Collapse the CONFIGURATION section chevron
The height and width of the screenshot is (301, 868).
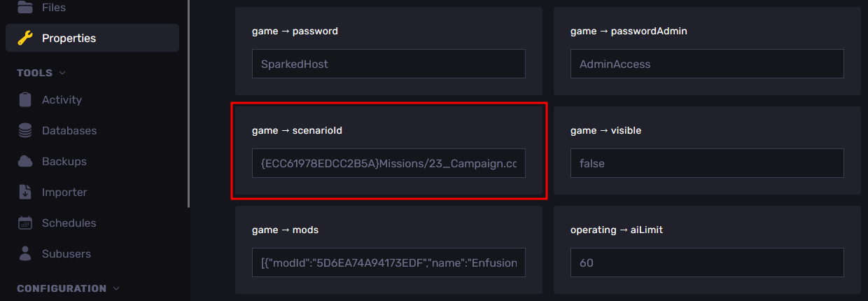(x=116, y=288)
